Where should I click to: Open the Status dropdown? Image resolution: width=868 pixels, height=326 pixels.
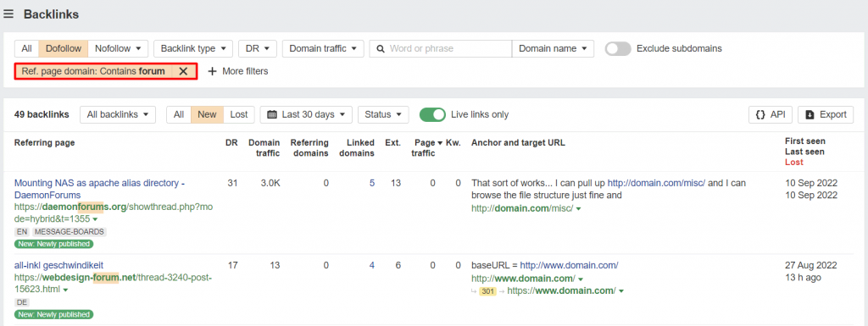383,114
